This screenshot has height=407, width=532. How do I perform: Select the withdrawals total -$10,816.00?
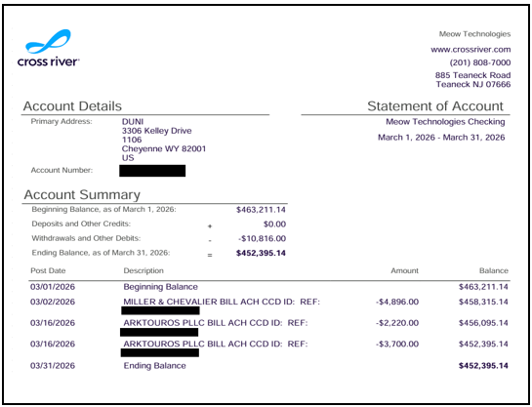tap(262, 239)
